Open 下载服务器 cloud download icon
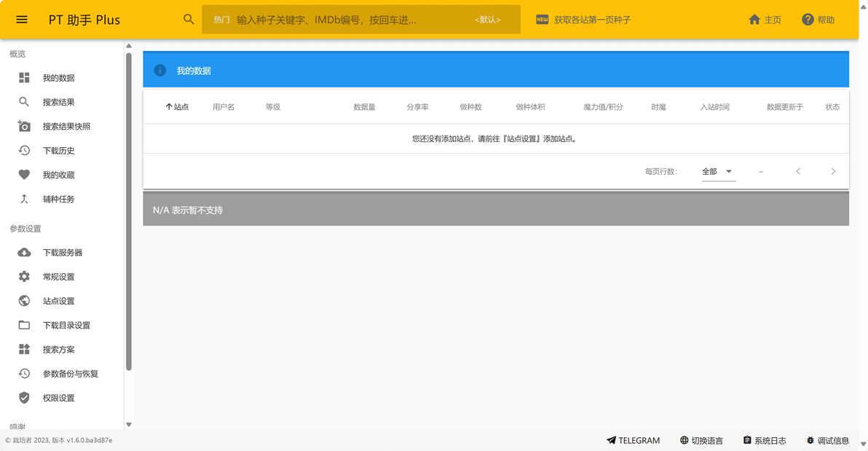 click(x=24, y=253)
